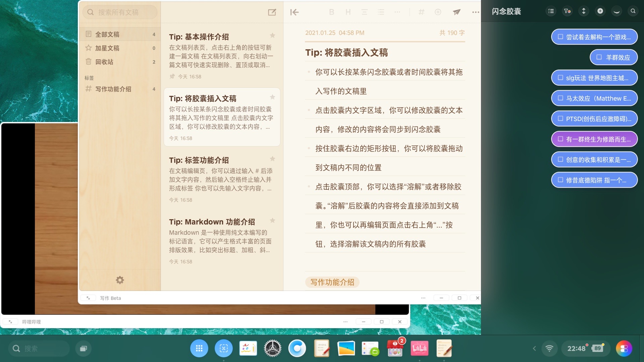Expand the capsule sort order control
Image resolution: width=644 pixels, height=362 pixels.
[x=584, y=11]
